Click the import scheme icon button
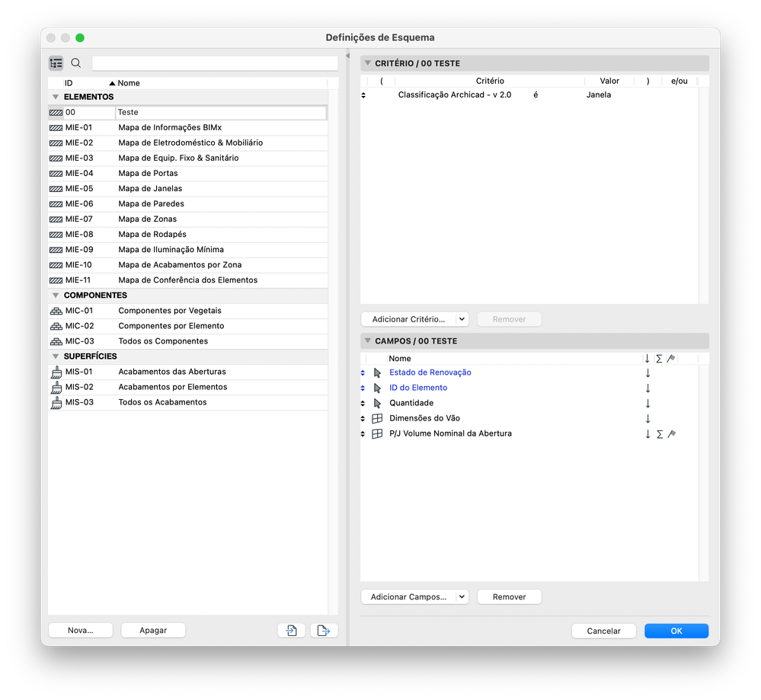 [x=291, y=631]
